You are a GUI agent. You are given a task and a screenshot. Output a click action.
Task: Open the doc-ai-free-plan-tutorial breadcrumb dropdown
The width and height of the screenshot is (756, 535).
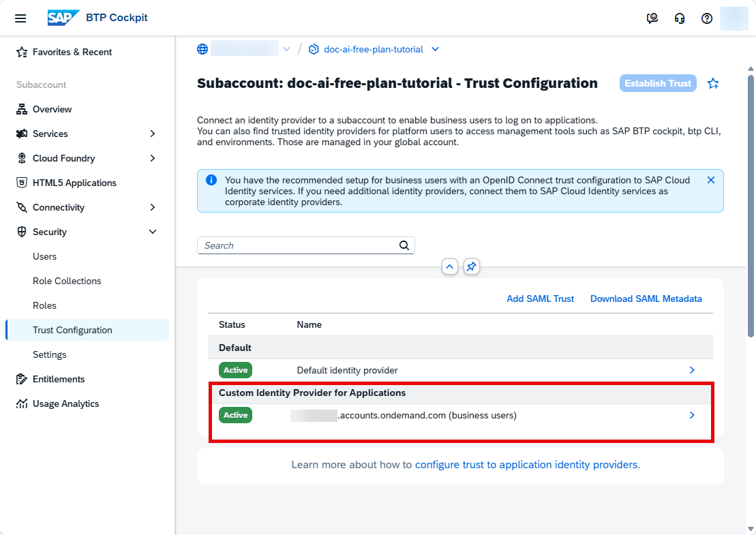(435, 49)
